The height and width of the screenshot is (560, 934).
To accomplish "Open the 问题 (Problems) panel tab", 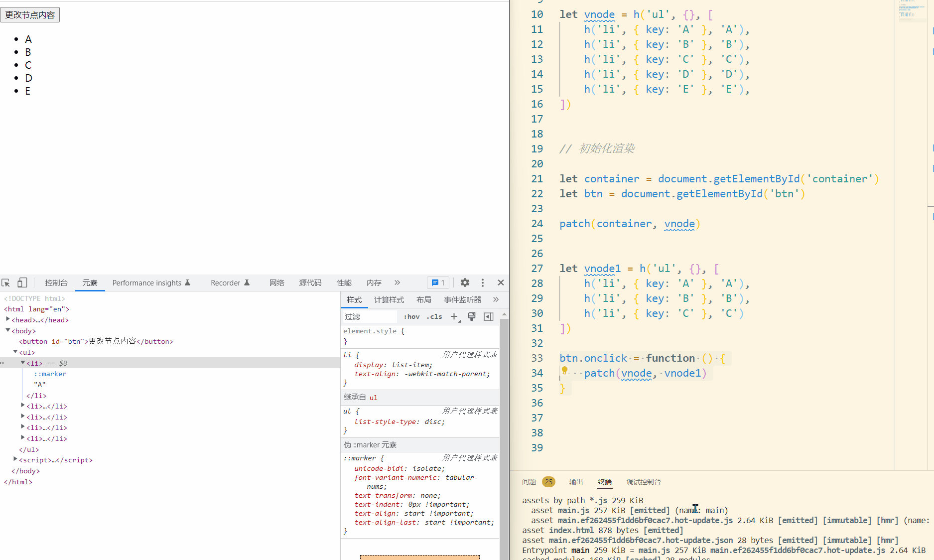I will coord(529,482).
